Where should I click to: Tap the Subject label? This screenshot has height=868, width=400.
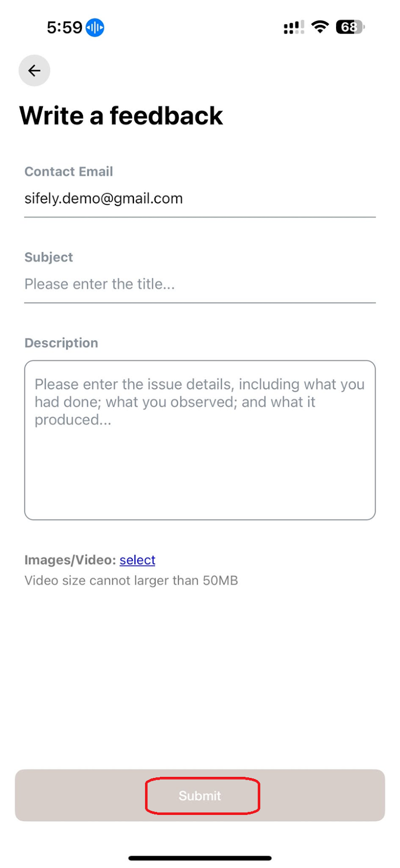pyautogui.click(x=49, y=257)
